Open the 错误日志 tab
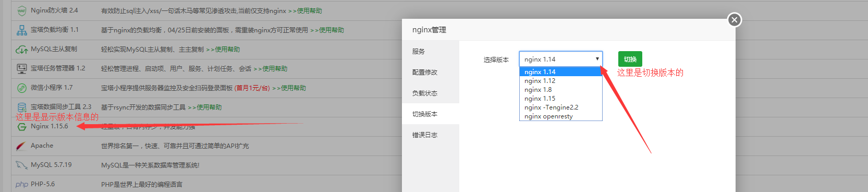 click(431, 135)
